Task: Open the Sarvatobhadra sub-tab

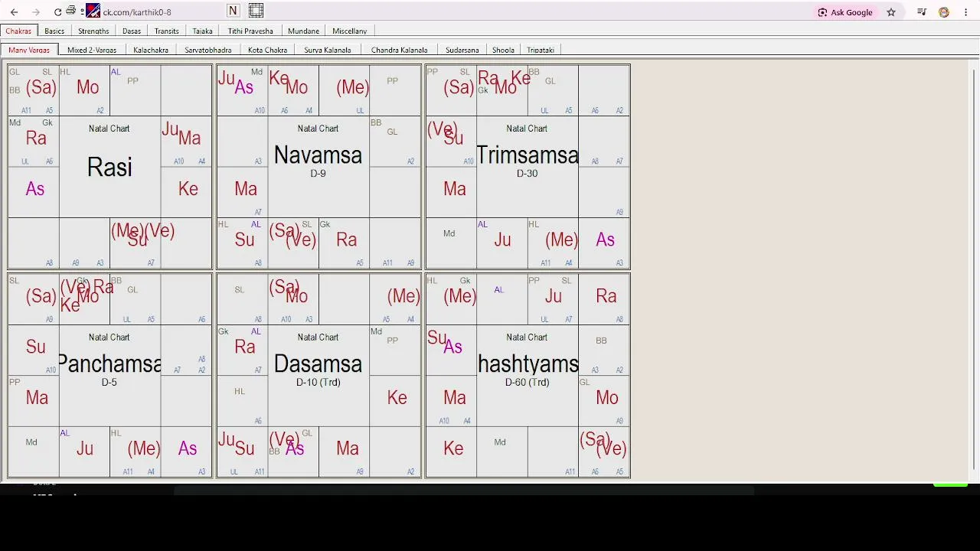Action: tap(207, 50)
